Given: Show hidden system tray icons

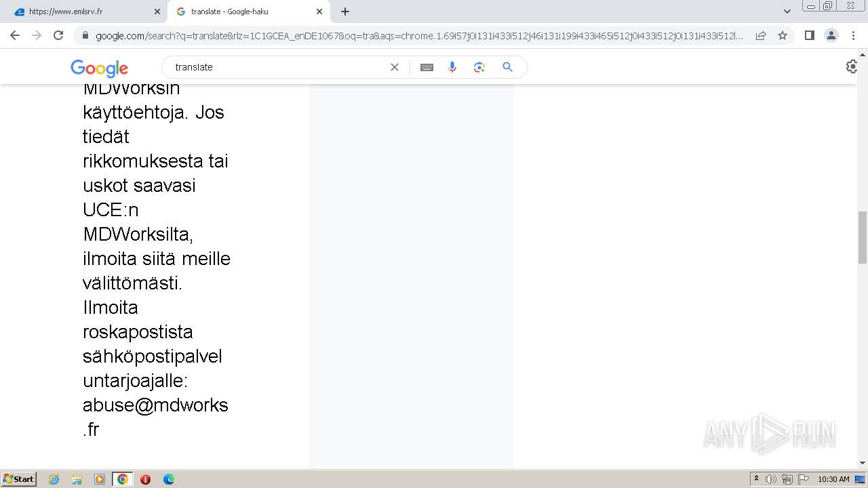Looking at the screenshot, I should click(x=756, y=479).
